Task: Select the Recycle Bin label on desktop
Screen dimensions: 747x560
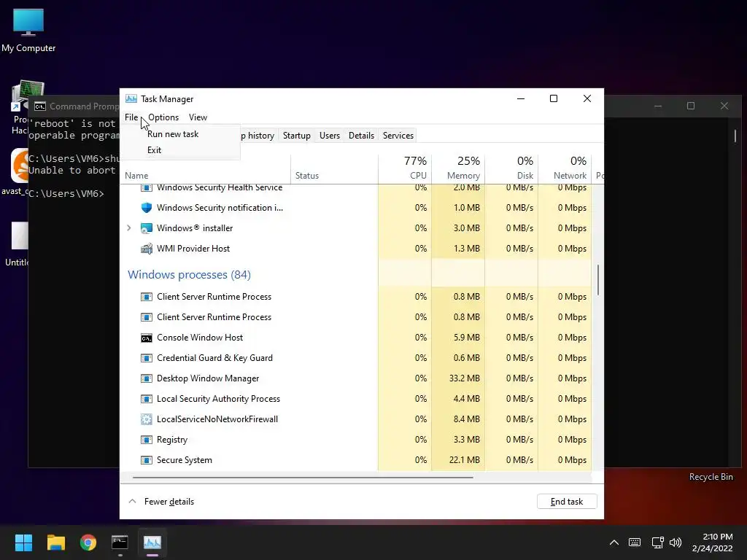Action: click(x=711, y=477)
